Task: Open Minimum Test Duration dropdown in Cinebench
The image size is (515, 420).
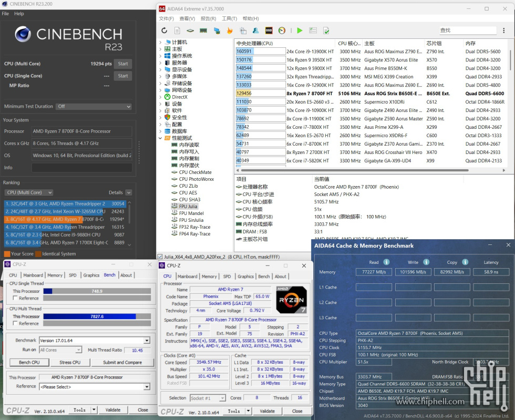Action: coord(94,107)
